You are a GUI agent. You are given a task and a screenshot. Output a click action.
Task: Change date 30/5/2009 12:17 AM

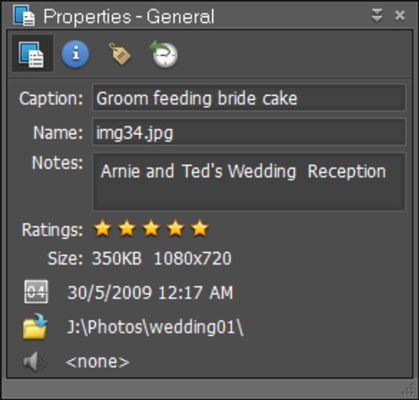point(150,293)
